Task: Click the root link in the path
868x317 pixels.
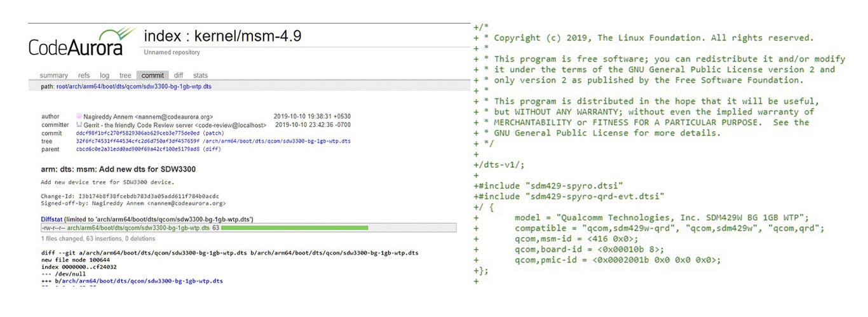Action: pyautogui.click(x=62, y=86)
